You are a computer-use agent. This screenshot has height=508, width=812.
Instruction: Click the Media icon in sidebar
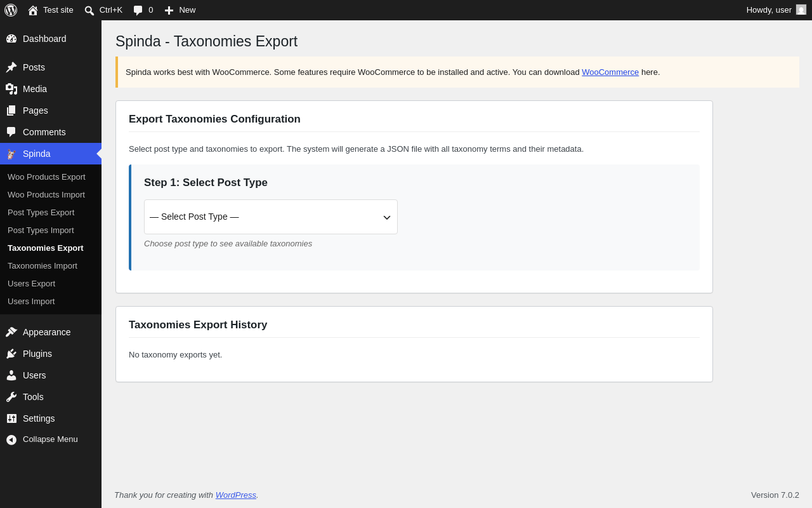click(x=11, y=89)
